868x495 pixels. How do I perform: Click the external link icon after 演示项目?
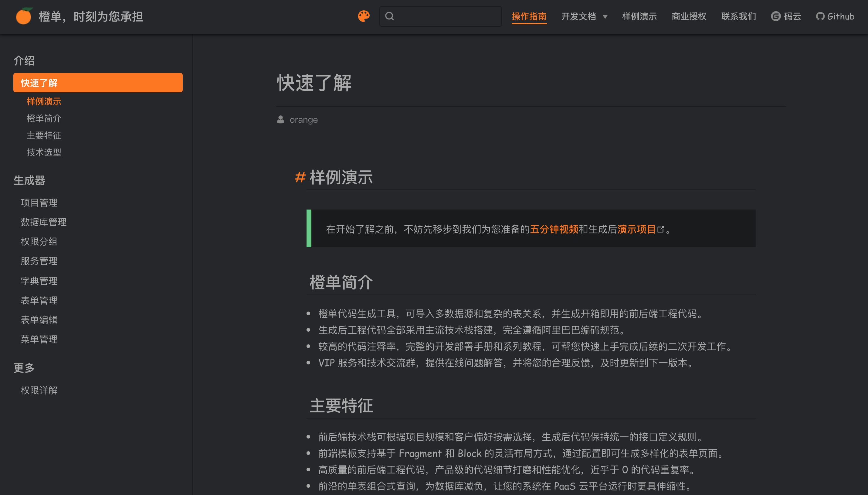661,230
